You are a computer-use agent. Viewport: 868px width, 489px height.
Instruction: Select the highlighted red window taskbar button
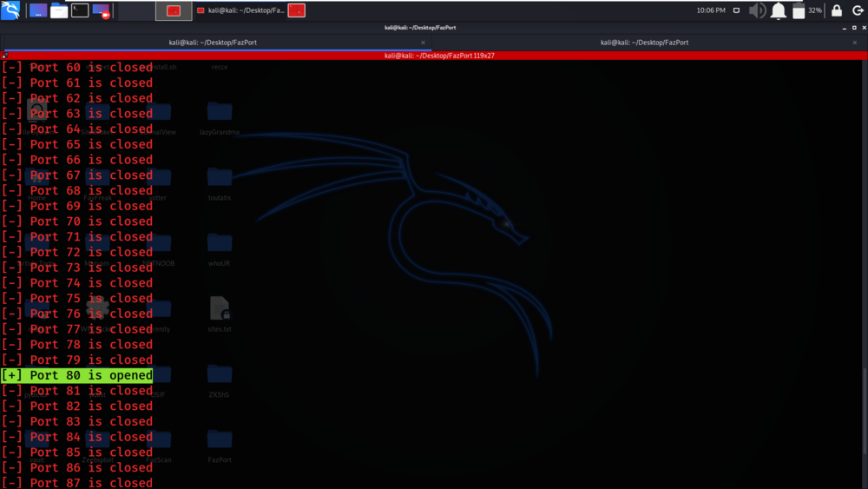(x=174, y=10)
